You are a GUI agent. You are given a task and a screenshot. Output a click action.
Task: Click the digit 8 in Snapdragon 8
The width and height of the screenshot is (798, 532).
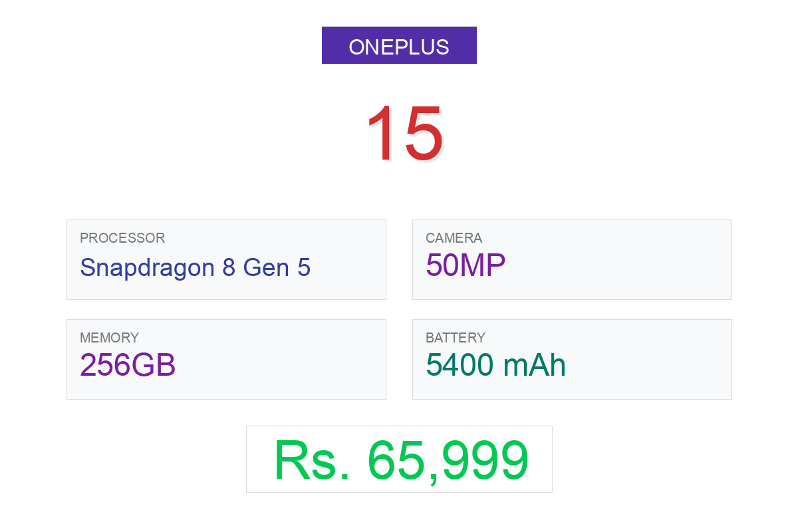(x=229, y=267)
